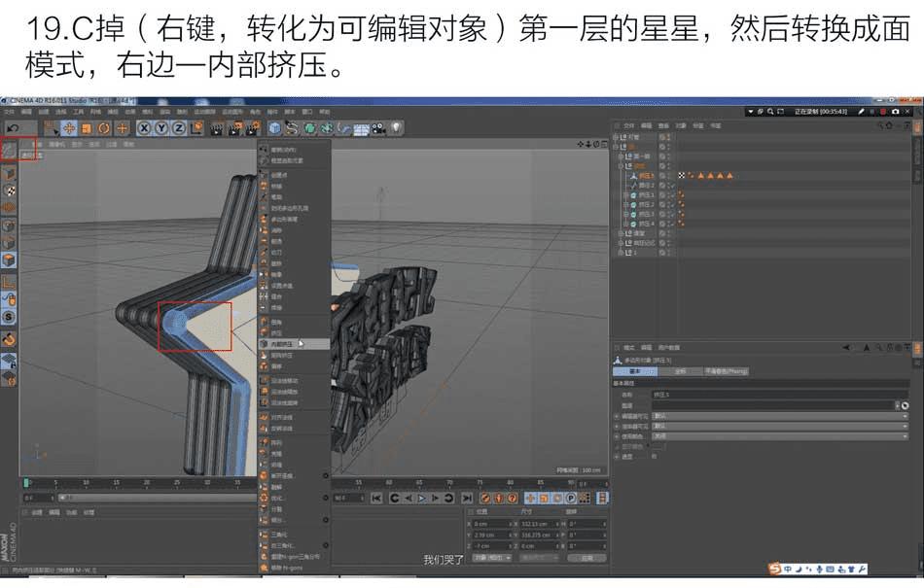Open the 平滑着色(Phong) tab
Screen dimensions: 924x588
(726, 371)
